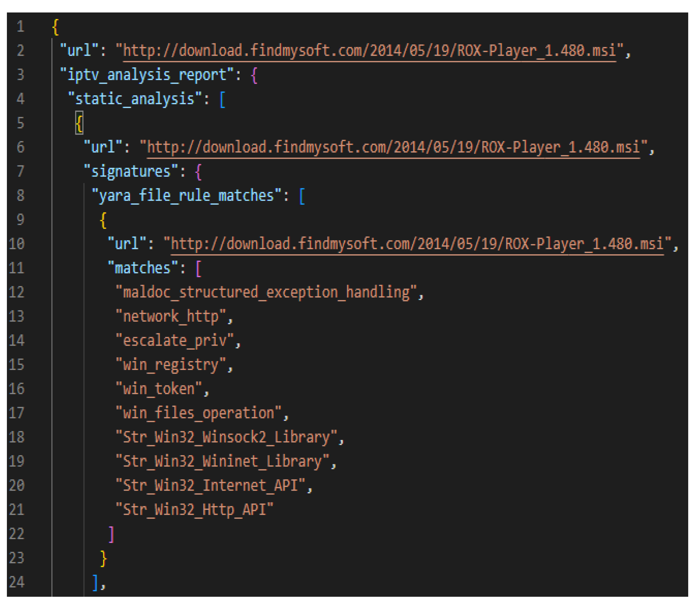
Task: Click the "iptv_analysis_report" key
Action: pos(147,75)
